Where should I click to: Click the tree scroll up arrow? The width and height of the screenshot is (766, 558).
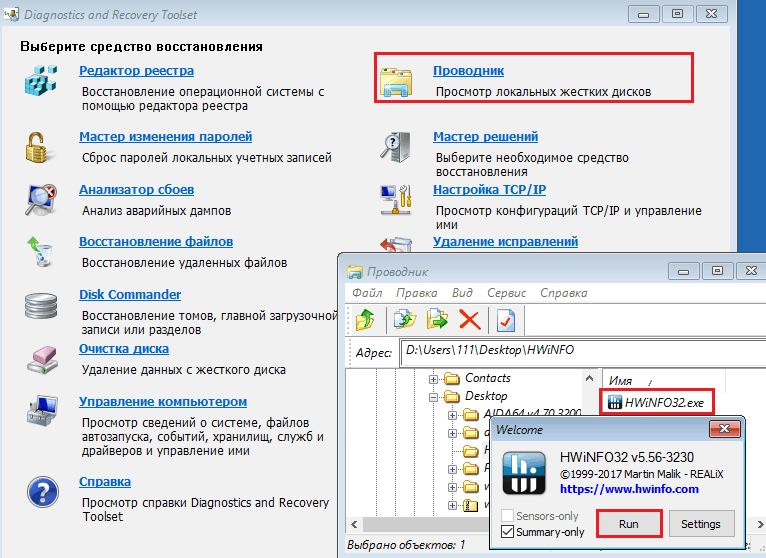click(x=589, y=378)
